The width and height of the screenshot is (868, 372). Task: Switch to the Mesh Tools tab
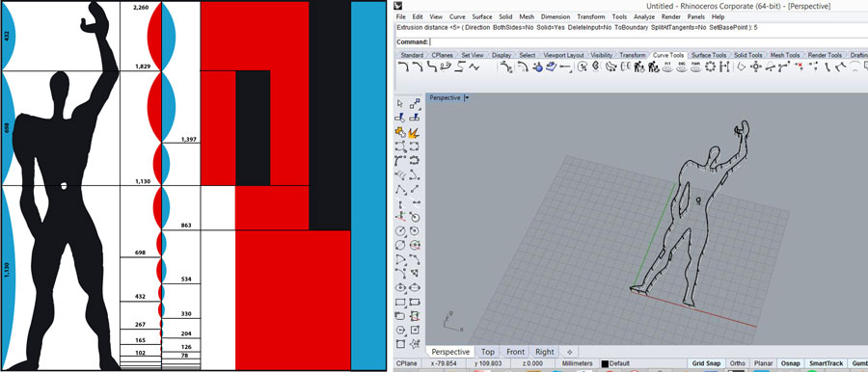(x=785, y=55)
